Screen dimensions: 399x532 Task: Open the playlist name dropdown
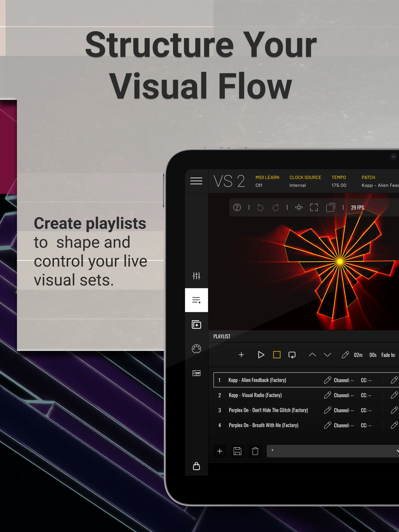333,451
